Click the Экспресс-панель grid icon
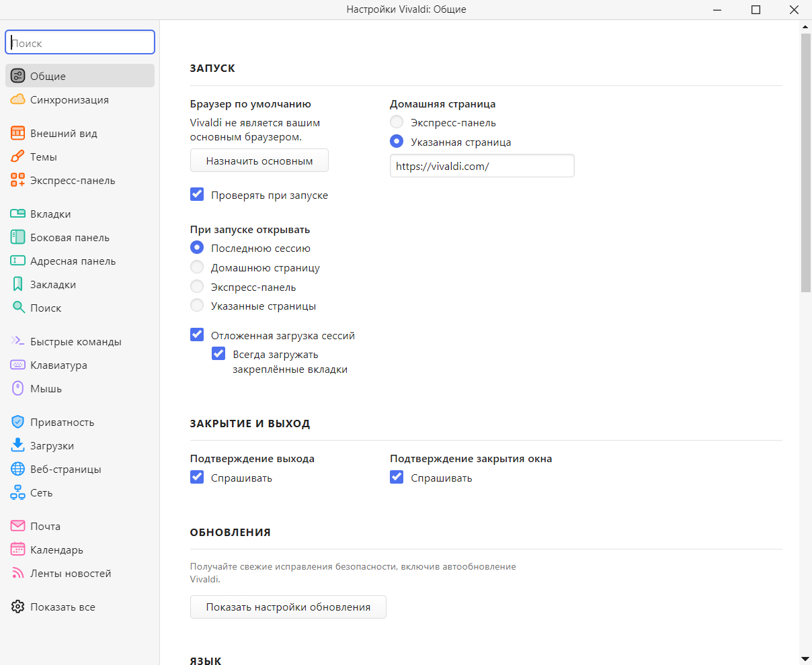This screenshot has width=812, height=665. click(18, 180)
